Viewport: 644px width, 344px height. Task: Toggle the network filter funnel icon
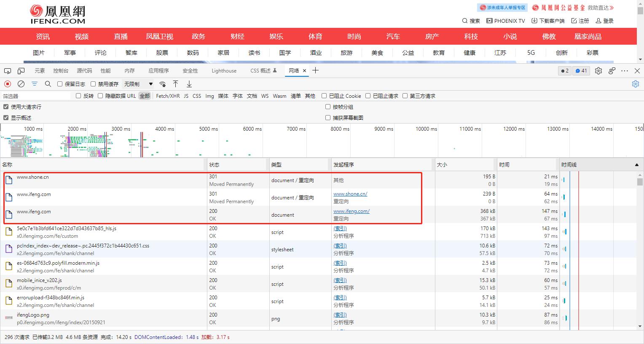pyautogui.click(x=35, y=84)
